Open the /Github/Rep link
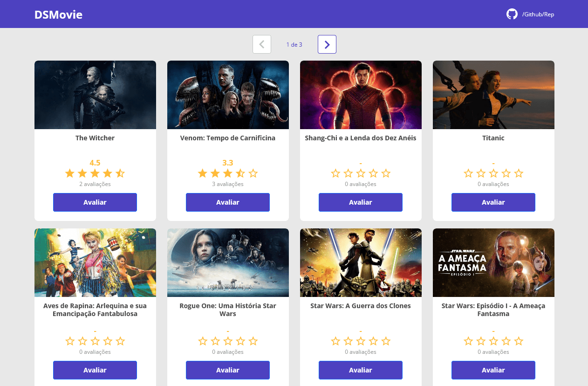This screenshot has width=588, height=386. point(538,14)
